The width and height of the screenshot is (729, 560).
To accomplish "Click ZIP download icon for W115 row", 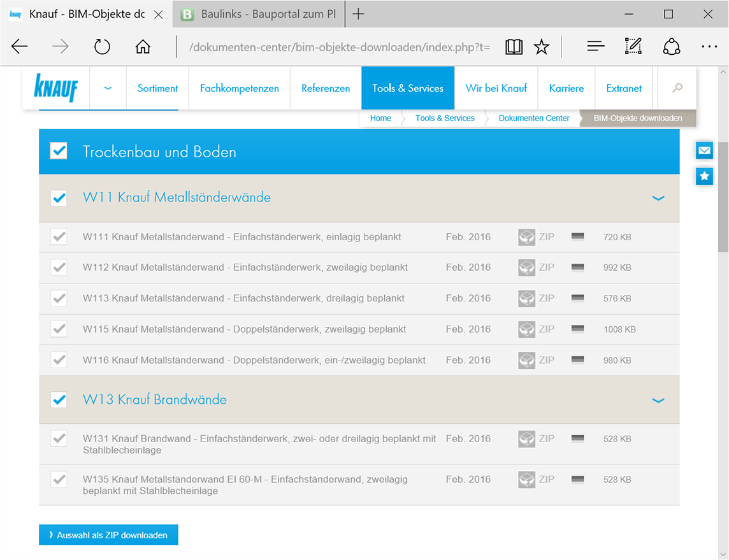I will click(527, 329).
